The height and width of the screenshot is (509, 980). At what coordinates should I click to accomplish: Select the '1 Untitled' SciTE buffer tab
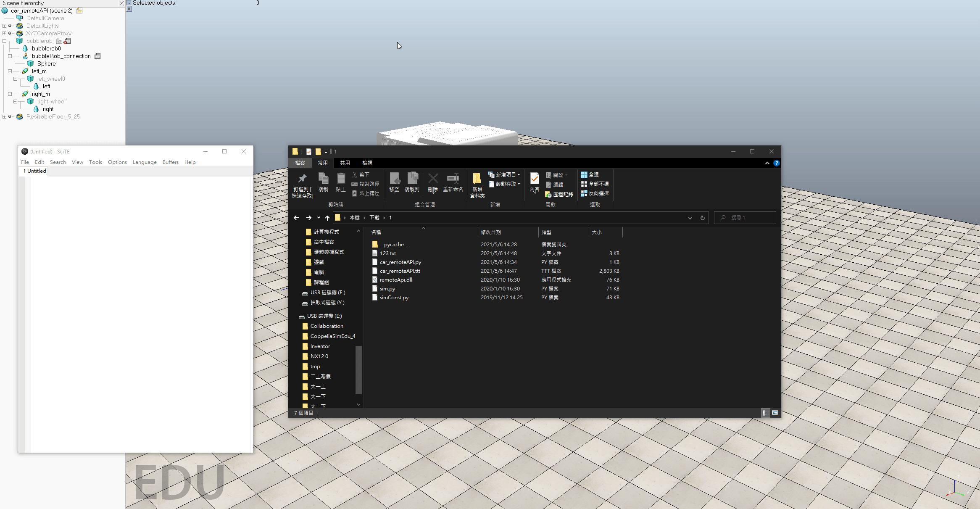pyautogui.click(x=34, y=171)
